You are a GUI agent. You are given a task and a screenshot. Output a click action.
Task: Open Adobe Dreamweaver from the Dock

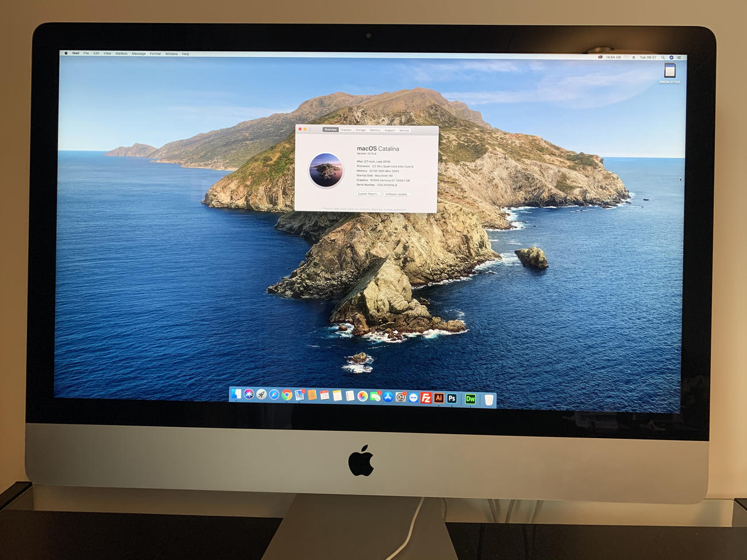click(470, 399)
